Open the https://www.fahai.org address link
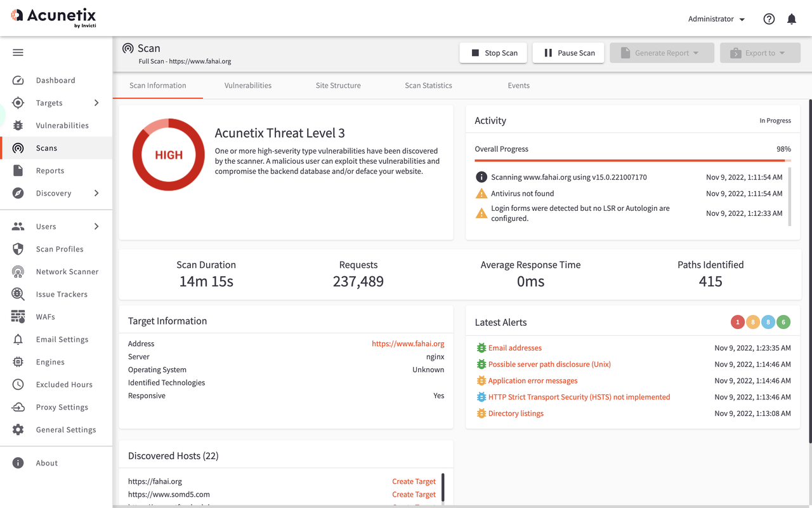 [408, 344]
